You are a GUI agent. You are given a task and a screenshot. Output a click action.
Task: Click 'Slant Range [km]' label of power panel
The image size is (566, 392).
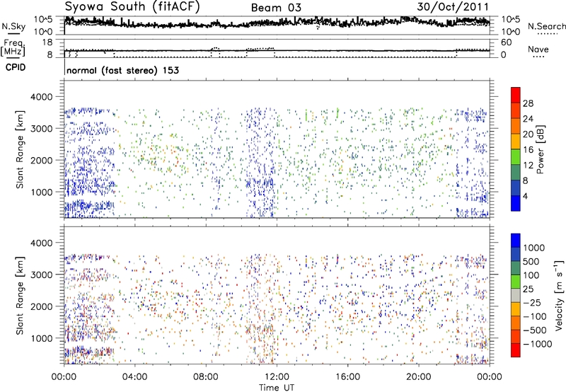click(20, 149)
